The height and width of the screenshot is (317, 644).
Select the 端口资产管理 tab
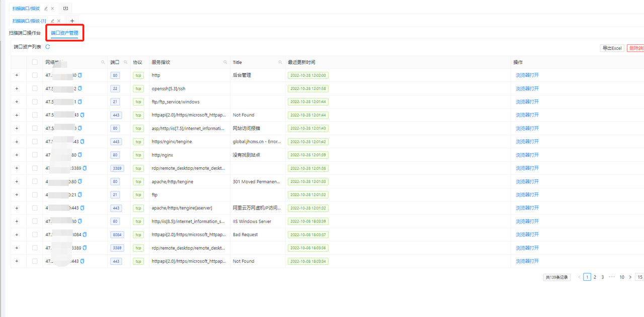[x=64, y=33]
